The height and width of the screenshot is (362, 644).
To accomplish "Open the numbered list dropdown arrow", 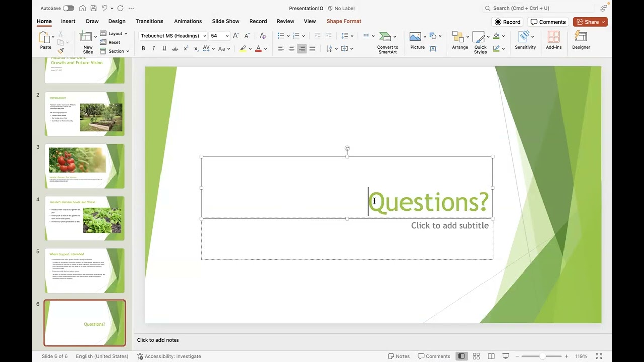I will 303,36.
